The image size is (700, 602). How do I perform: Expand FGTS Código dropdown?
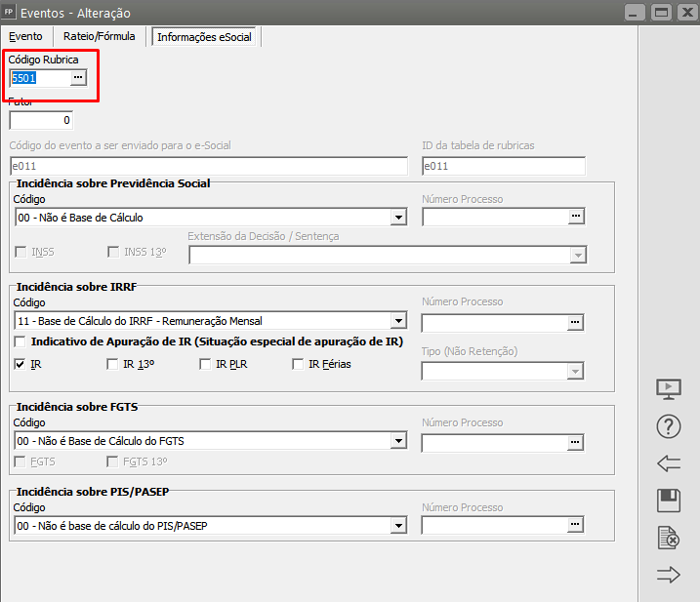398,441
